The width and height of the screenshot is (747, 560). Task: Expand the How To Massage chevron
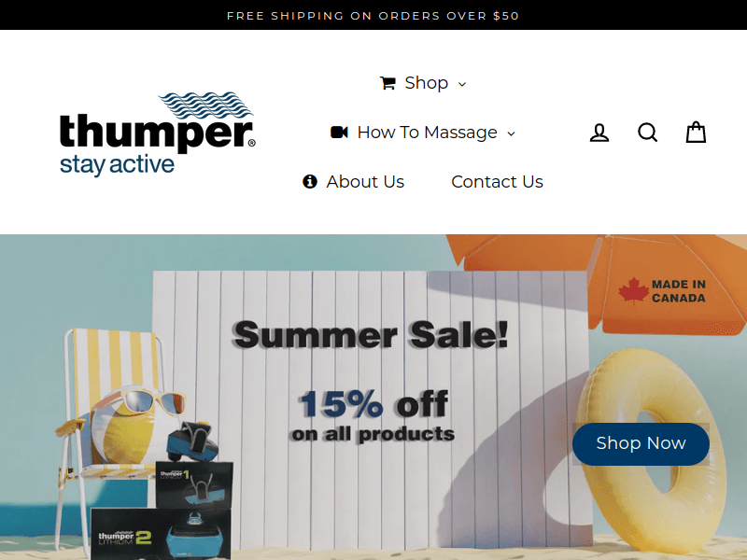[511, 133]
